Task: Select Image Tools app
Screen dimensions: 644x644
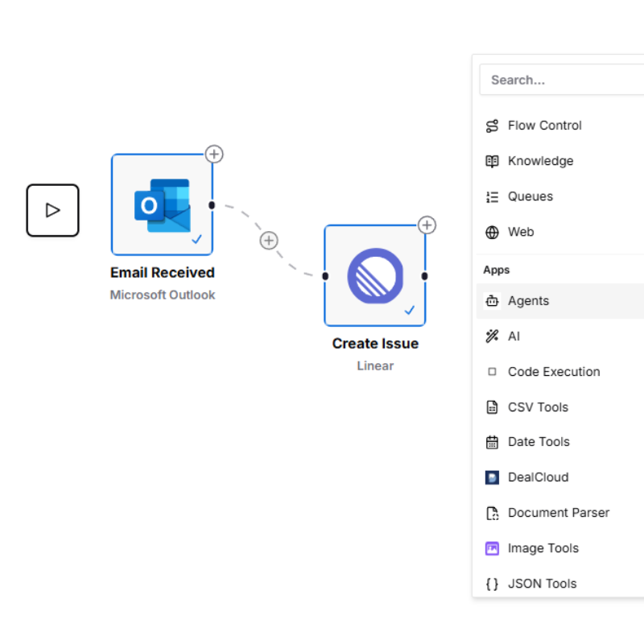Action: pyautogui.click(x=560, y=549)
